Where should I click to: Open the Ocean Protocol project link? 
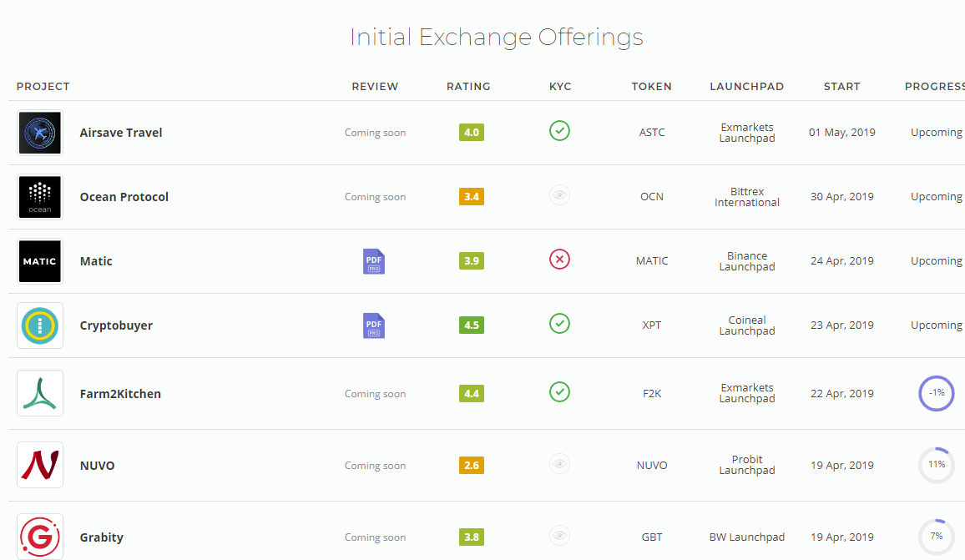(x=124, y=197)
